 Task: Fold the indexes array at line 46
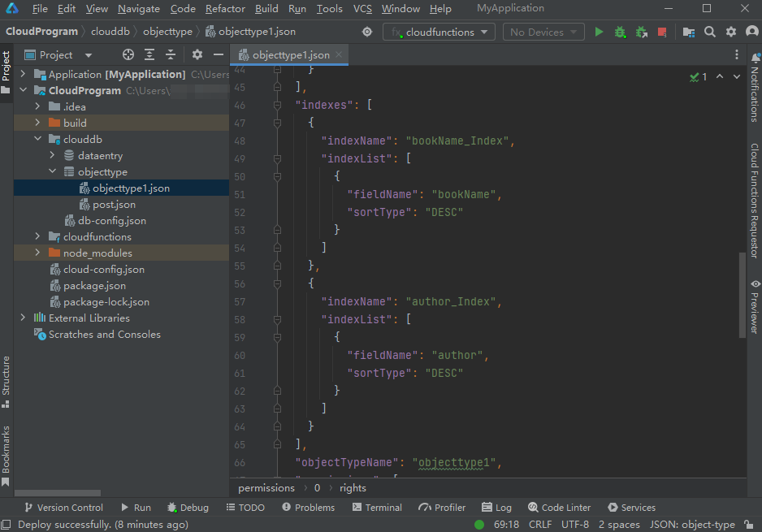click(278, 105)
